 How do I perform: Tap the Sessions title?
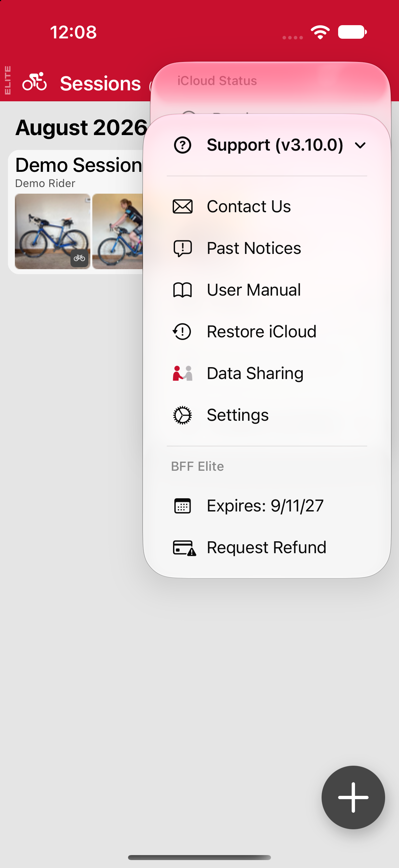tap(100, 83)
